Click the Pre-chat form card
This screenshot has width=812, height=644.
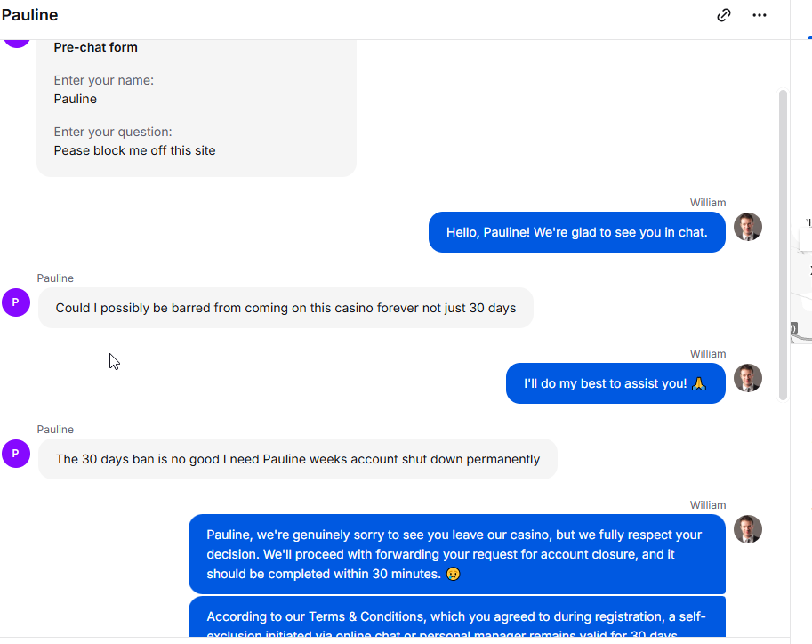pyautogui.click(x=197, y=108)
